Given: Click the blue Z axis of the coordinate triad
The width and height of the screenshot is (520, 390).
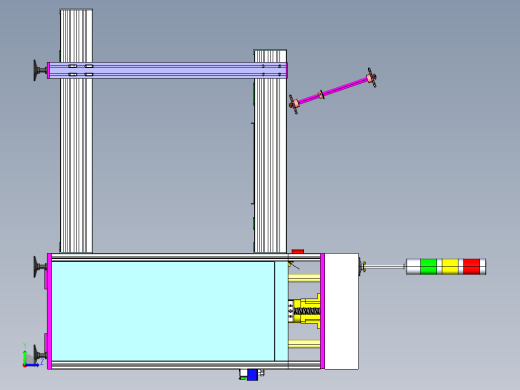Looking at the screenshot, I should [33, 364].
